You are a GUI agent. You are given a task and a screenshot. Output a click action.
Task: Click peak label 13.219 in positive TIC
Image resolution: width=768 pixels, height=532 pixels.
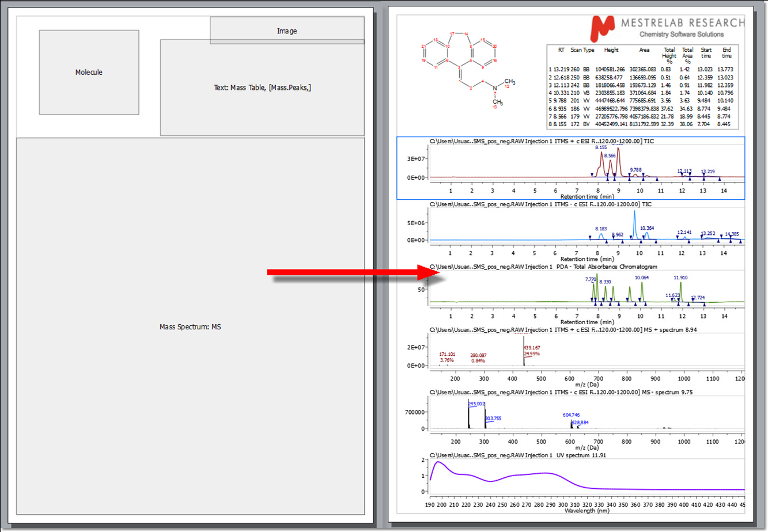[708, 172]
